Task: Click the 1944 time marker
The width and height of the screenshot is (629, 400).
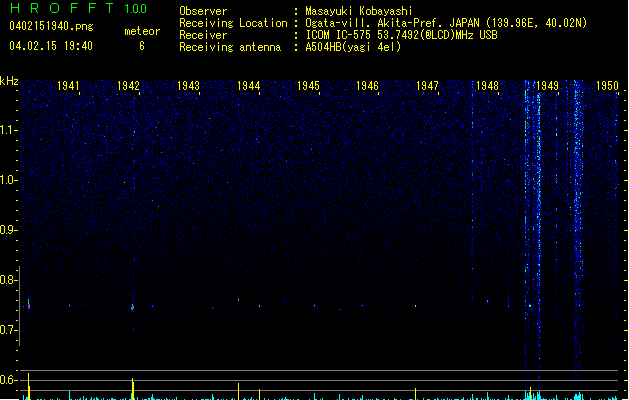Action: point(248,85)
